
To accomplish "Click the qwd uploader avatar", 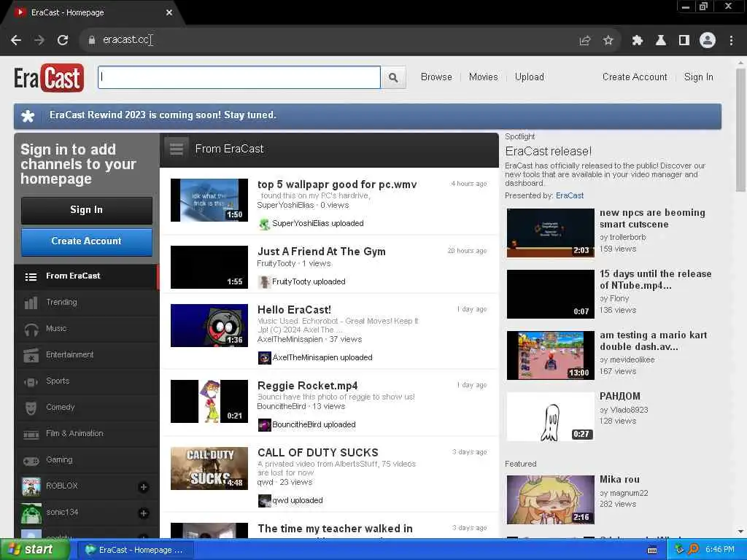I will pyautogui.click(x=264, y=500).
